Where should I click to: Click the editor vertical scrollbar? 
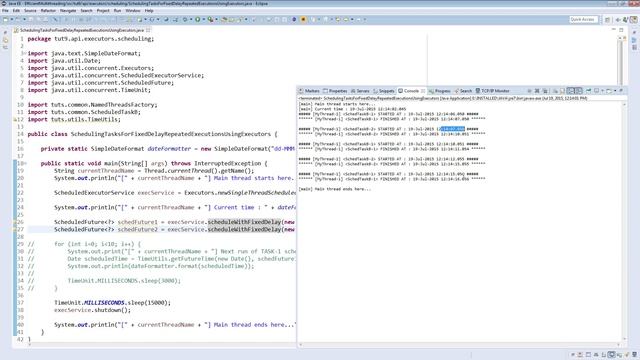(x=620, y=60)
